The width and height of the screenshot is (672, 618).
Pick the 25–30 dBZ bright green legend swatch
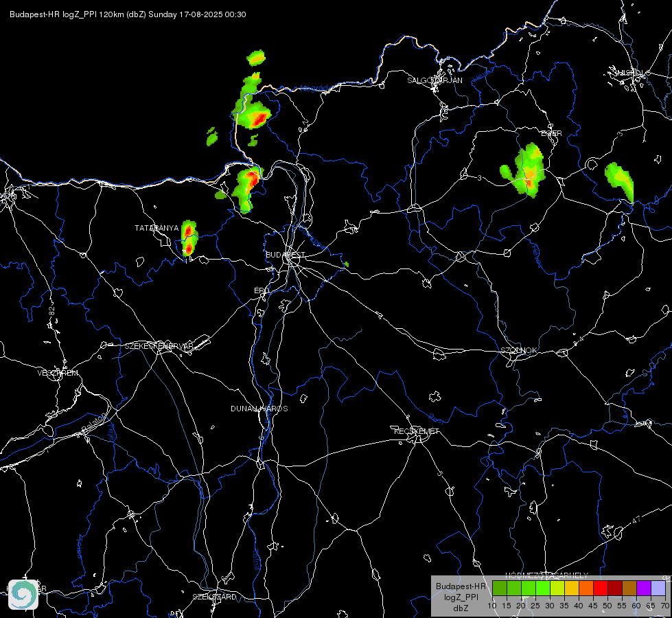tap(542, 588)
